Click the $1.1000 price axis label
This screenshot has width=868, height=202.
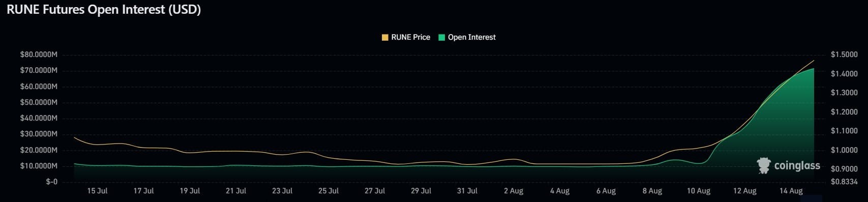(x=844, y=131)
